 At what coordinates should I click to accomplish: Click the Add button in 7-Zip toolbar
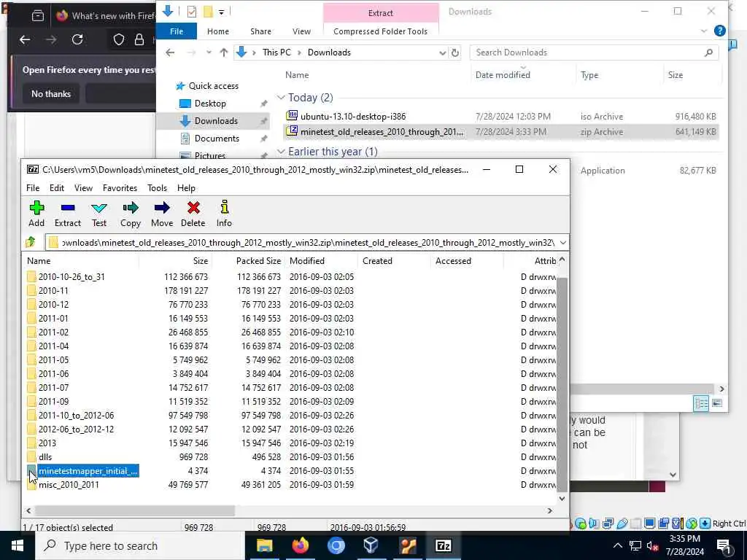[x=36, y=214]
